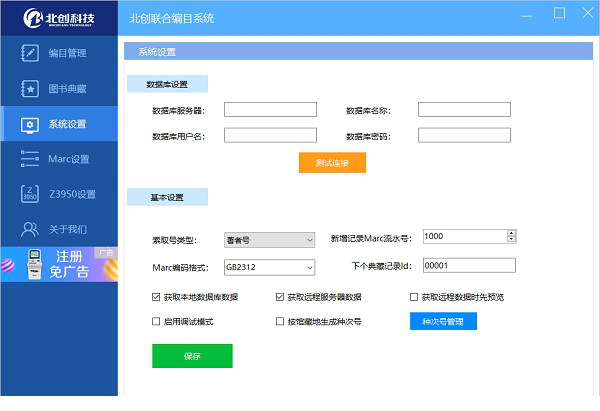This screenshot has height=411, width=600.
Task: Click the 注册免广告 banner image
Action: coord(59,264)
